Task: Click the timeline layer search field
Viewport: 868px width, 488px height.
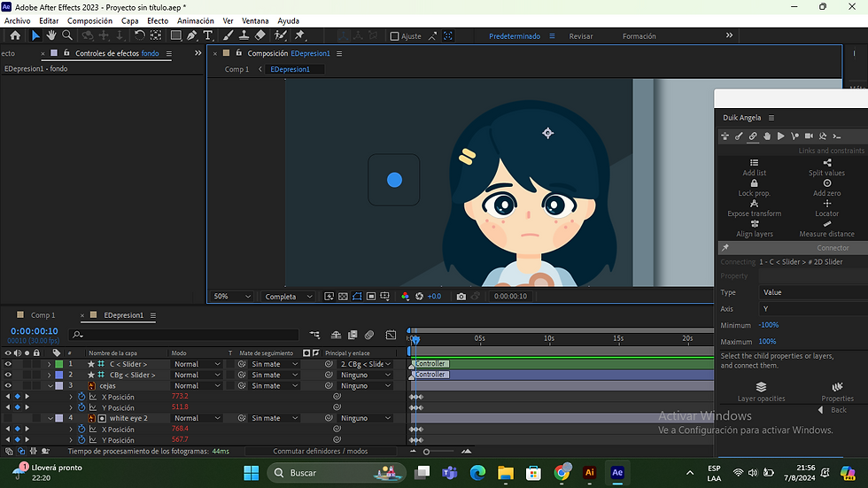Action: [x=184, y=335]
